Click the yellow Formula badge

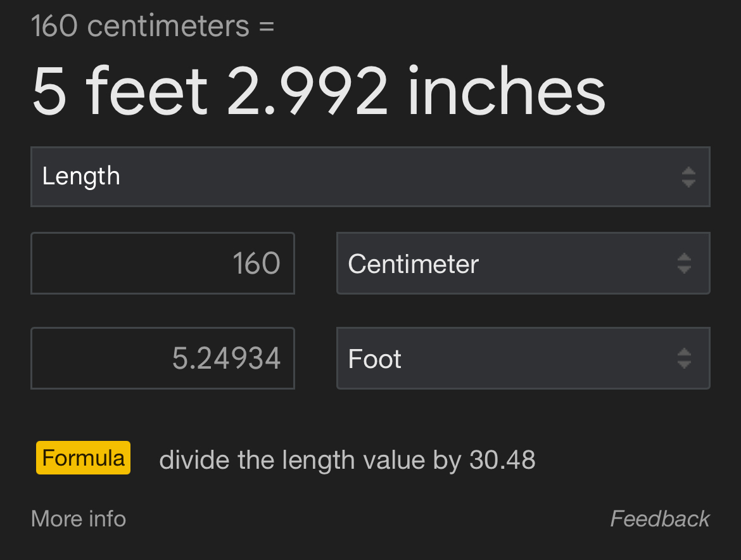[x=83, y=457]
